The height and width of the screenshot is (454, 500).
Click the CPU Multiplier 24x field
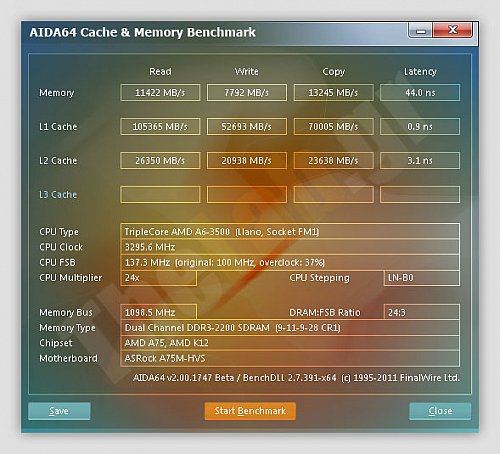tap(159, 278)
